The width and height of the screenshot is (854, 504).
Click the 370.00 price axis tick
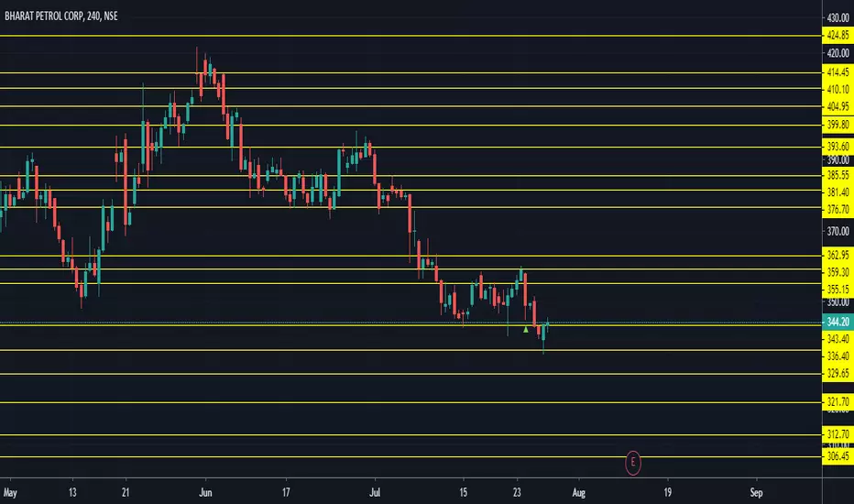[838, 232]
